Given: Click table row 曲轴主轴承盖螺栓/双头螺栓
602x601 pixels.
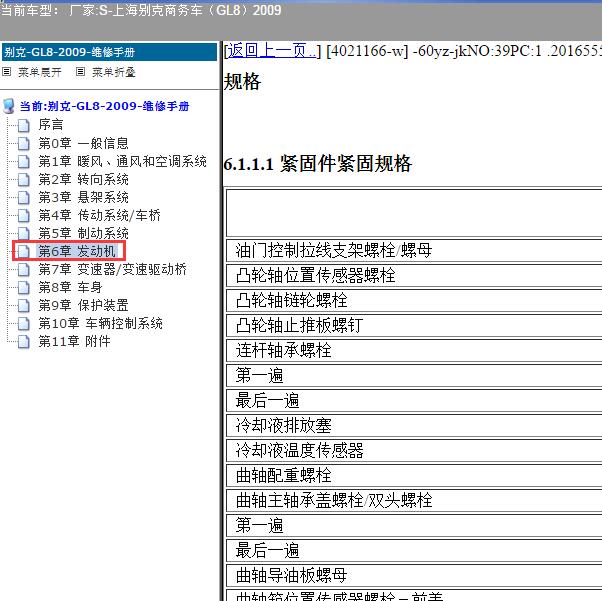Looking at the screenshot, I should click(x=414, y=501).
